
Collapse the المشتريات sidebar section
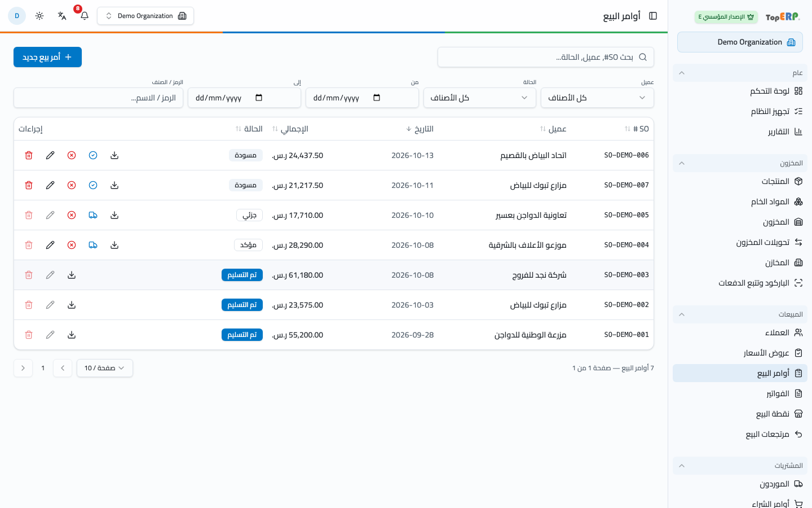[740, 466]
